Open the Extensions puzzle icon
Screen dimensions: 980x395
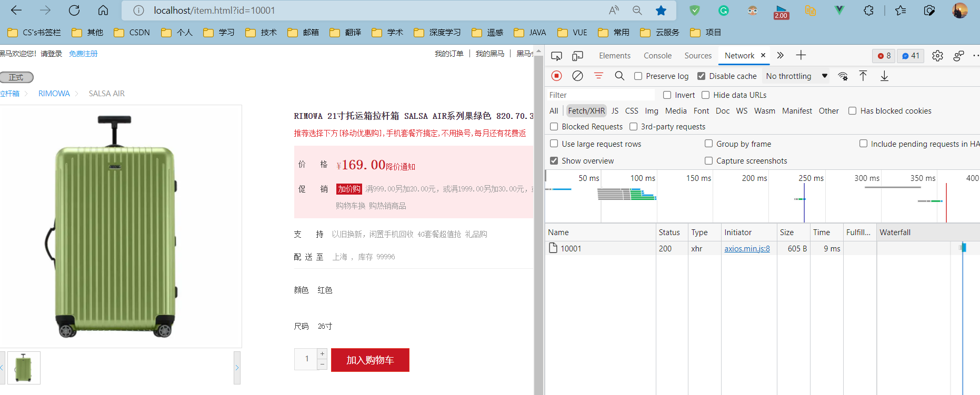tap(868, 11)
